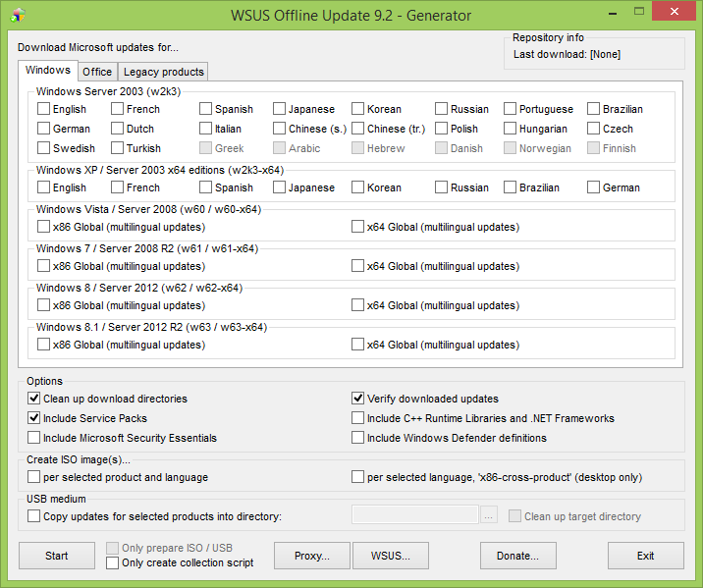Screen dimensions: 703x588
Task: Click the Donate... button
Action: 517,556
